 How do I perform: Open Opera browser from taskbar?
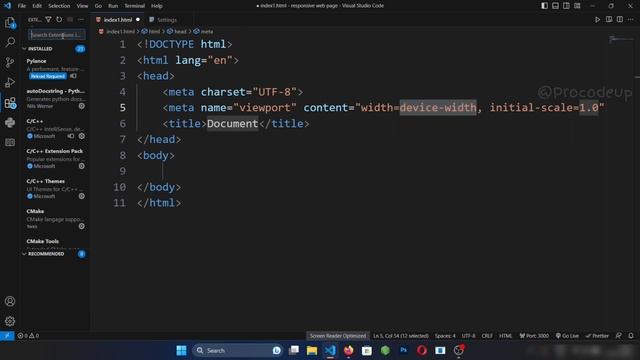[x=422, y=350]
